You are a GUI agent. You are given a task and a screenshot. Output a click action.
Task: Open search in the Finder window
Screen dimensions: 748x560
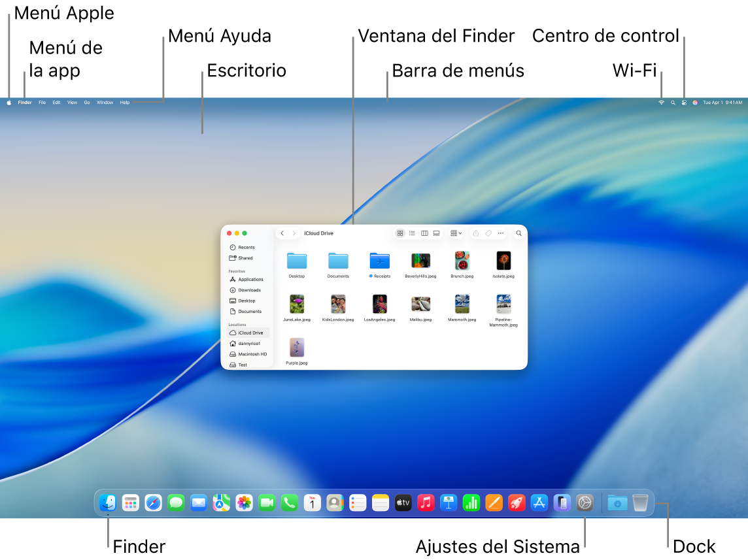518,233
